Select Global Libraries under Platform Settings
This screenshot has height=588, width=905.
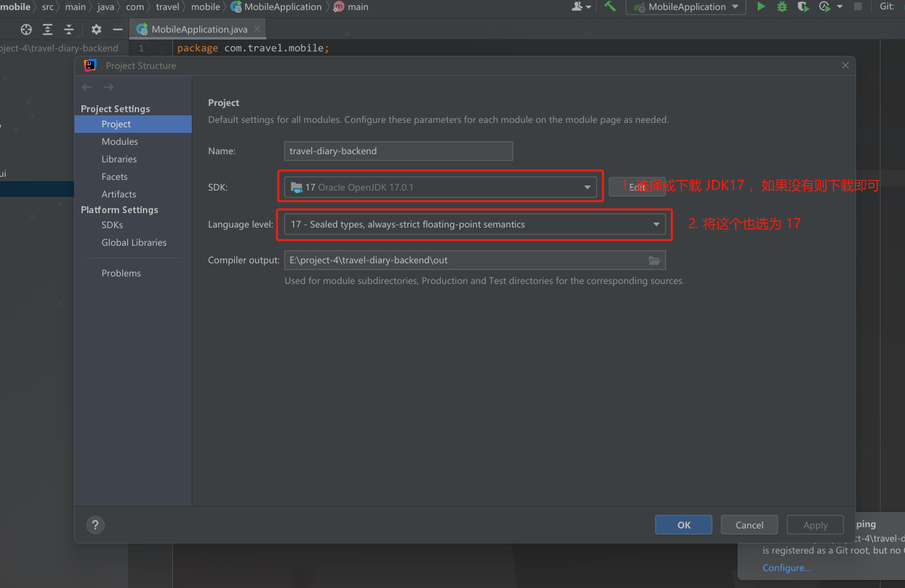point(134,243)
